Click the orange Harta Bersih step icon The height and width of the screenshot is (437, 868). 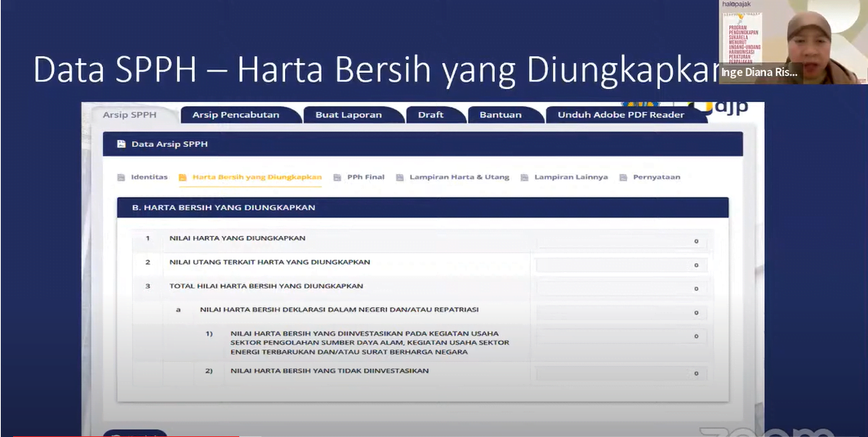pos(183,177)
